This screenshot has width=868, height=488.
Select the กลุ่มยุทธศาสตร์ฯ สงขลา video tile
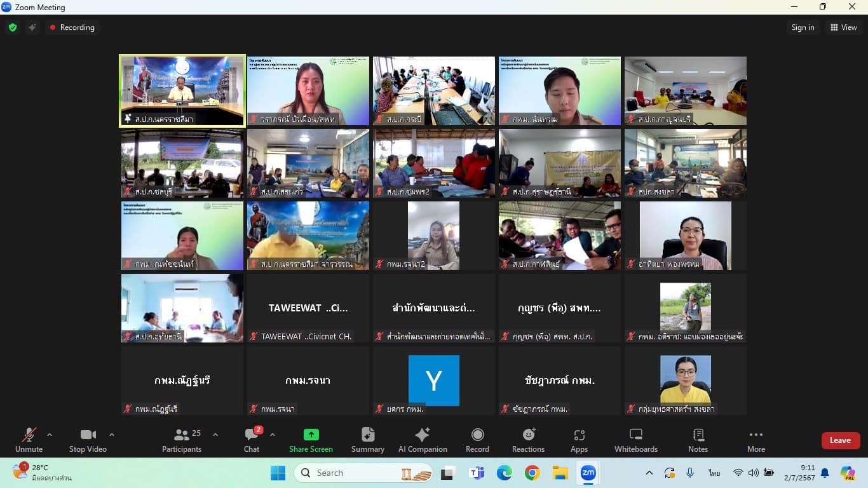(x=686, y=381)
